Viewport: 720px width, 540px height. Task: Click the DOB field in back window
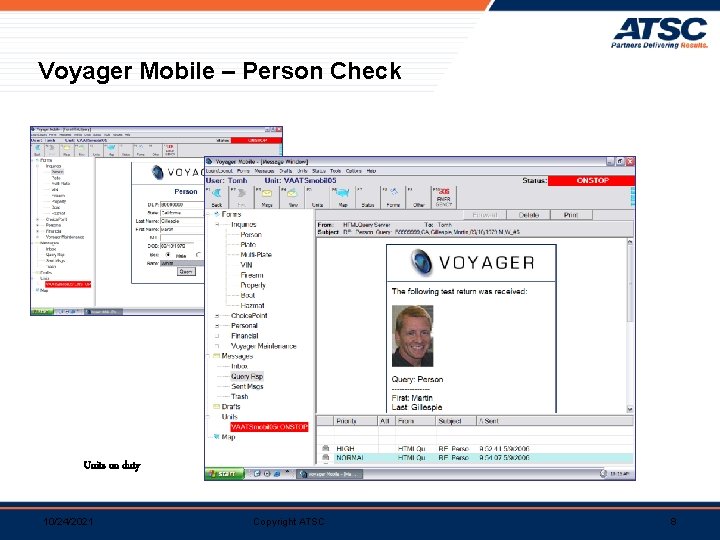click(177, 246)
